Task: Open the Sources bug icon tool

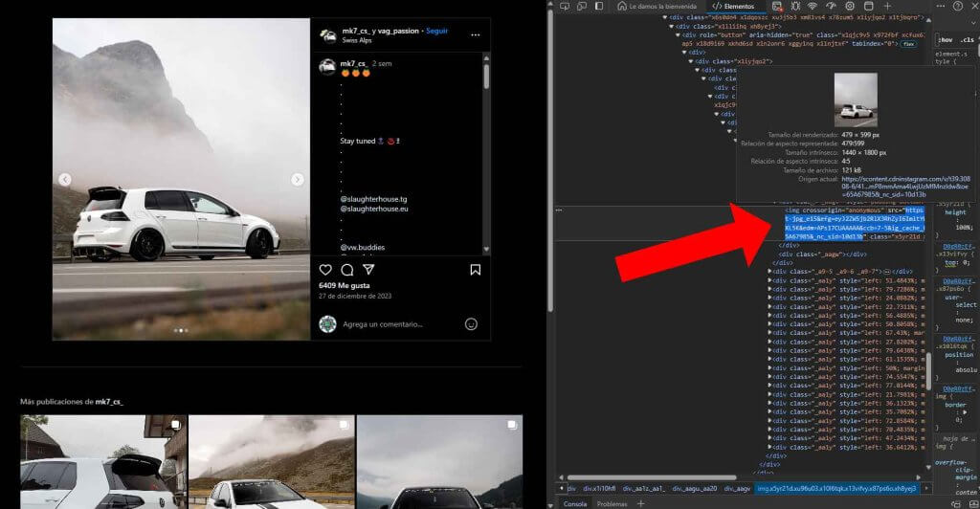Action: click(795, 7)
